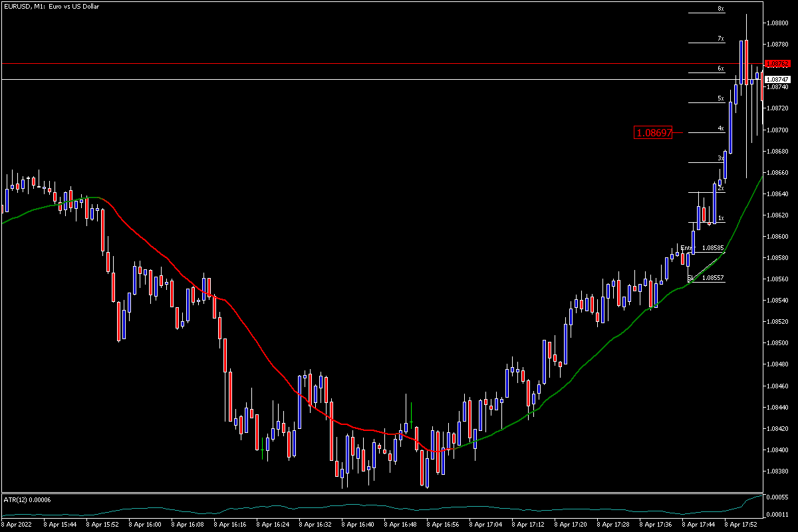Select the 3x target level label

pyautogui.click(x=721, y=158)
